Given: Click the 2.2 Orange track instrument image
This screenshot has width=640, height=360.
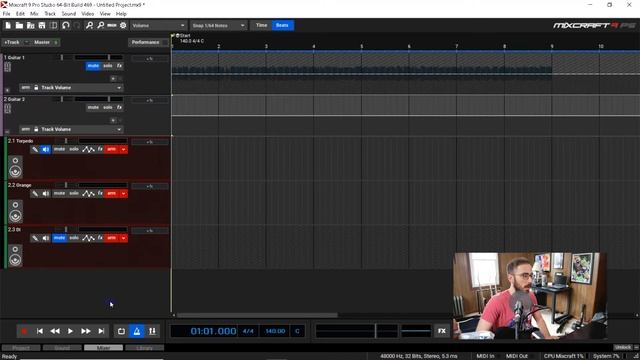Looking at the screenshot, I should coord(16,211).
